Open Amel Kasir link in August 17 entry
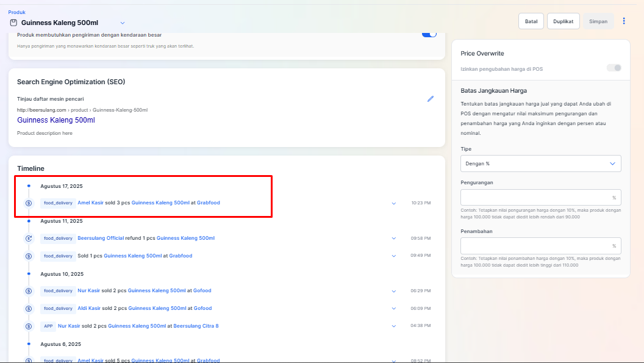 point(90,203)
